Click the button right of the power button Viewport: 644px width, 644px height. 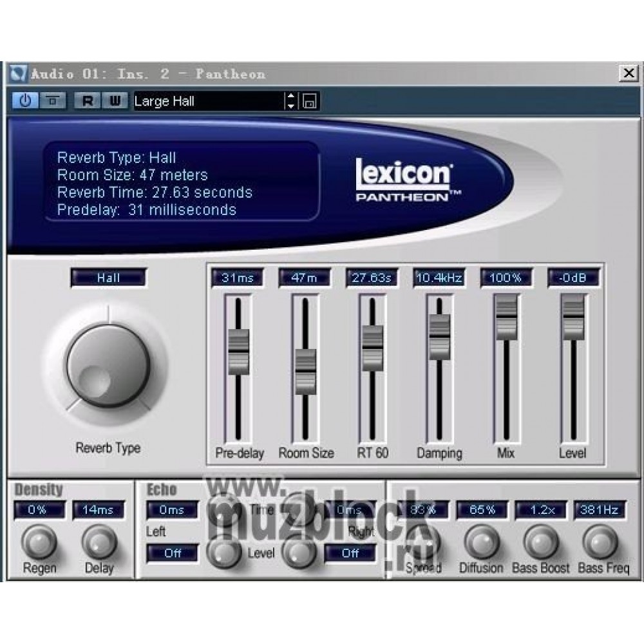(52, 100)
